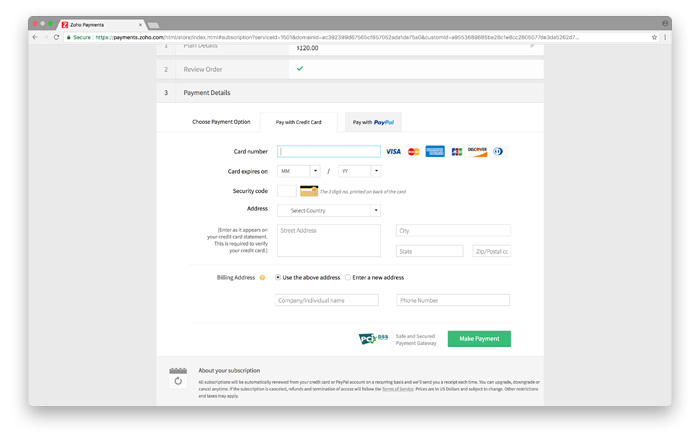Close the Zoho Payments tab
This screenshot has height=445, width=700.
(x=140, y=25)
